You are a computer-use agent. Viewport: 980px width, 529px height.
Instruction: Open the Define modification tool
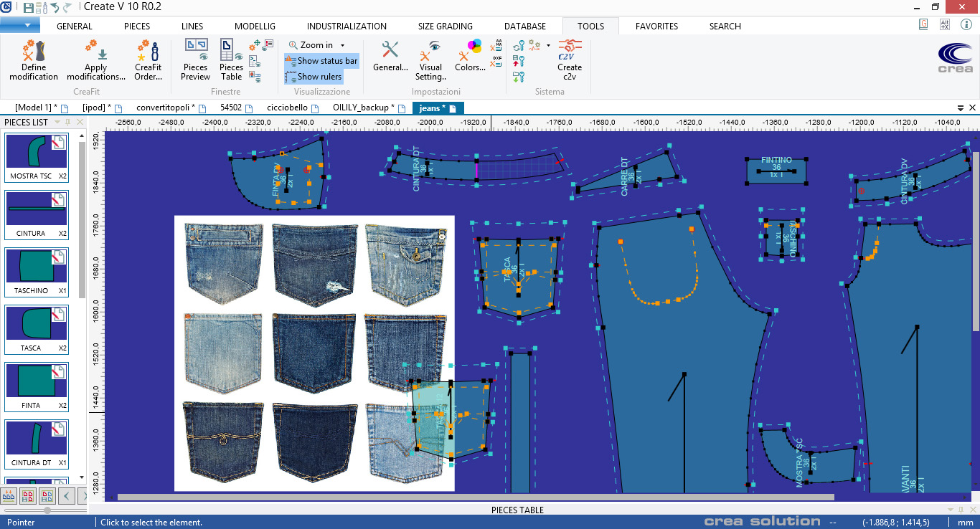34,60
